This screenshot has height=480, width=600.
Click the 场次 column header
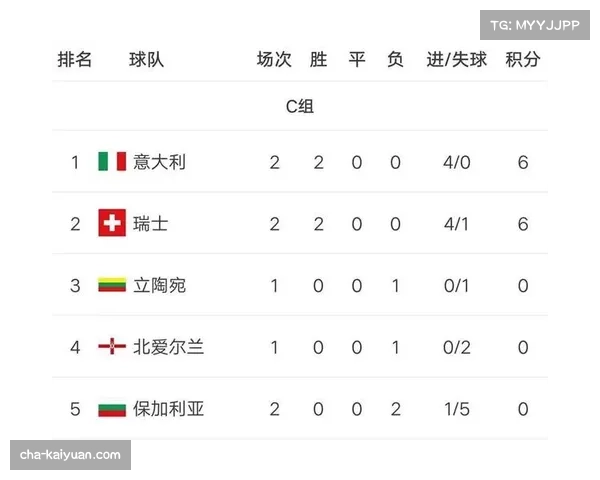(x=274, y=60)
